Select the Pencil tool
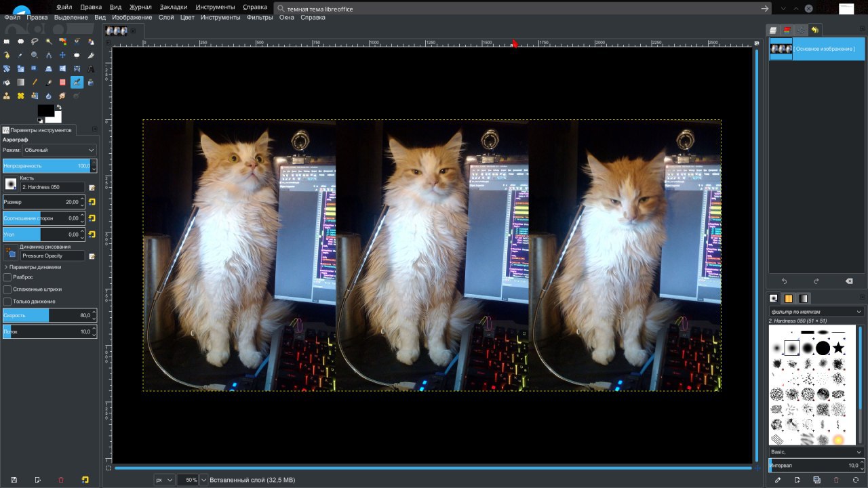This screenshot has height=488, width=868. click(35, 82)
